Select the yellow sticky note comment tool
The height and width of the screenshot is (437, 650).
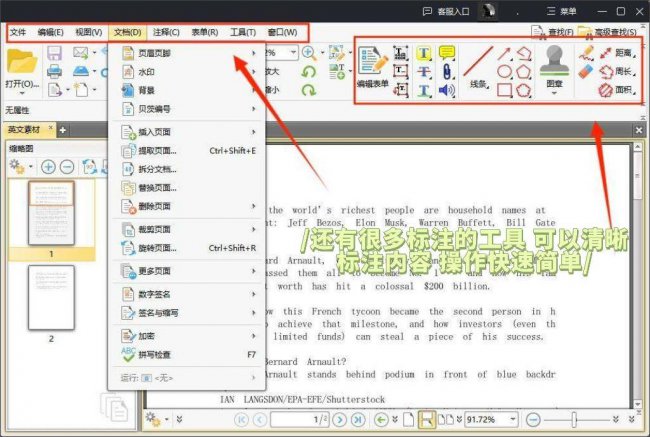(x=446, y=53)
